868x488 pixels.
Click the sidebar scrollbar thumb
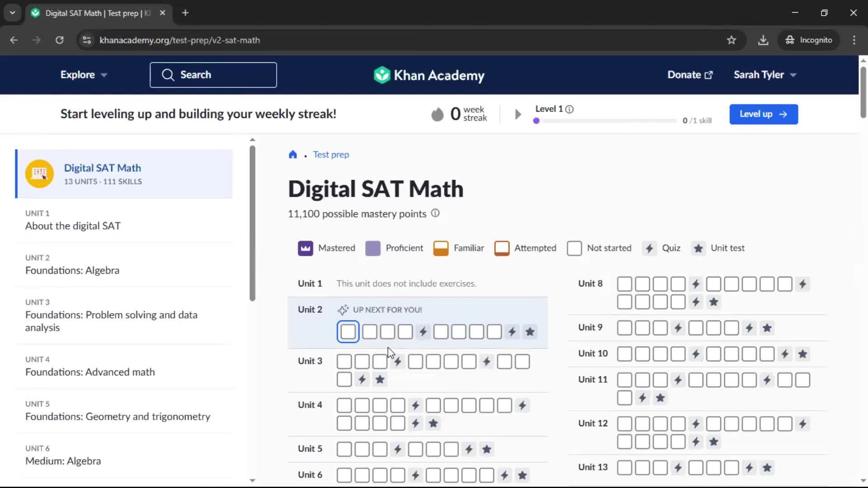click(x=252, y=223)
